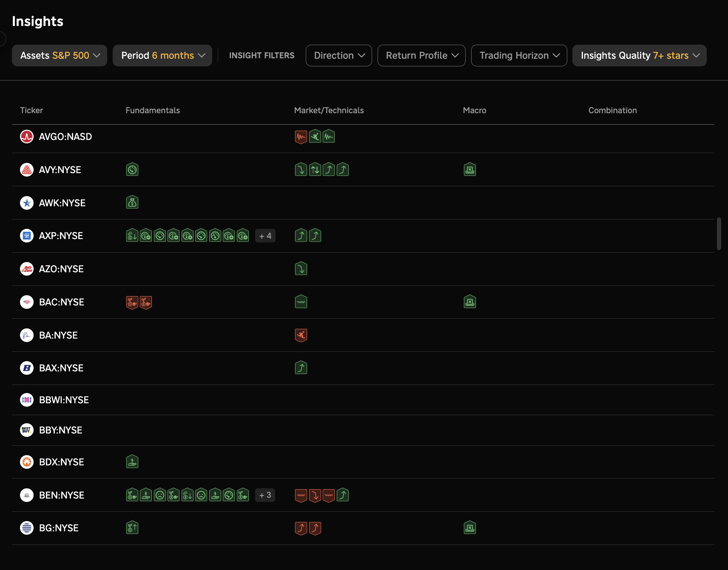Open the Period 6 months dropdown
This screenshot has height=570, width=728.
162,55
